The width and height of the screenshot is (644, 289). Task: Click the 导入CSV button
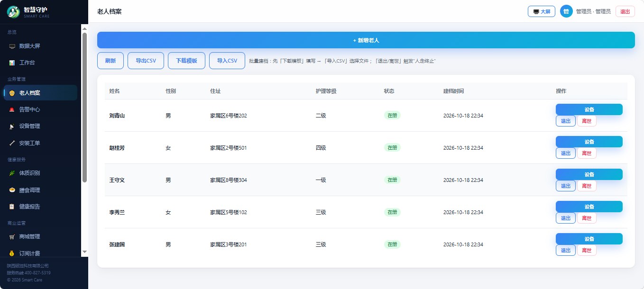[227, 61]
